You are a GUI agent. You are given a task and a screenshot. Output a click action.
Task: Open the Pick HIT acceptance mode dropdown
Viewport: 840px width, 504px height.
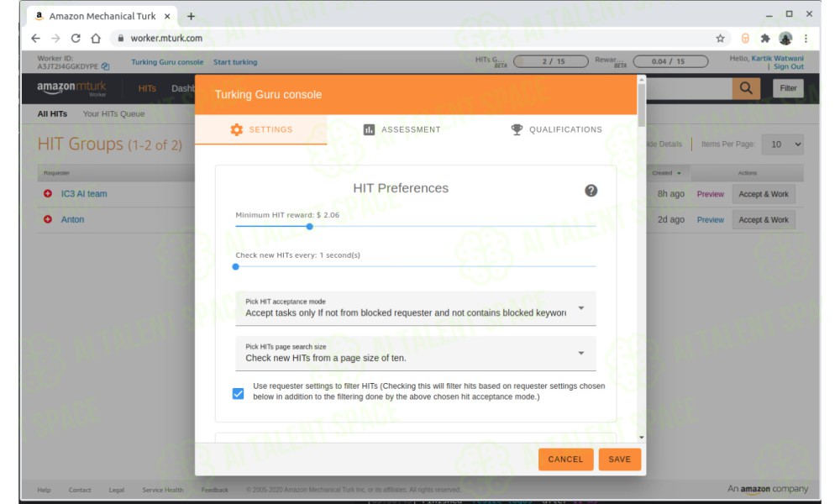tap(416, 308)
